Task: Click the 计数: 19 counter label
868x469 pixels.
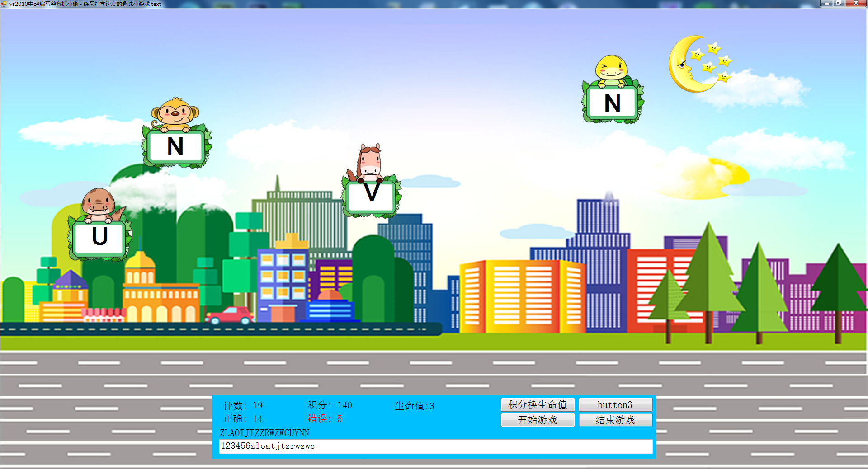Action: tap(243, 405)
